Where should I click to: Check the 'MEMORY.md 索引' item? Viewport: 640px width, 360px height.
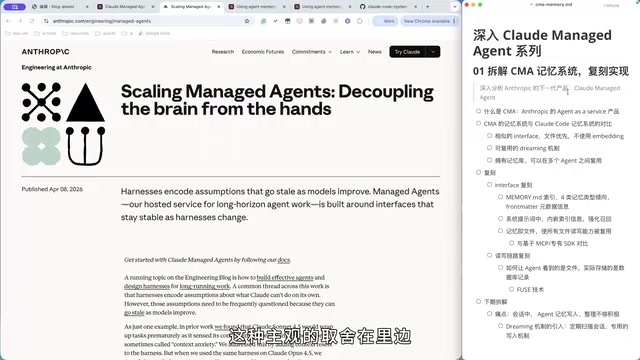(500, 197)
